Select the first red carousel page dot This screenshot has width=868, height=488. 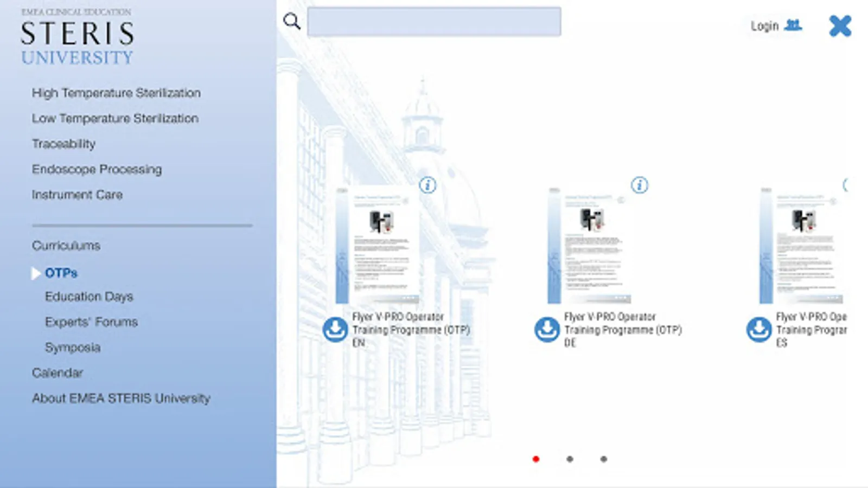(x=536, y=459)
